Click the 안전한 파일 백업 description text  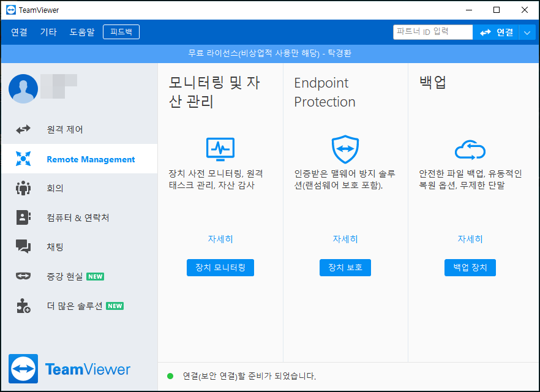click(470, 179)
